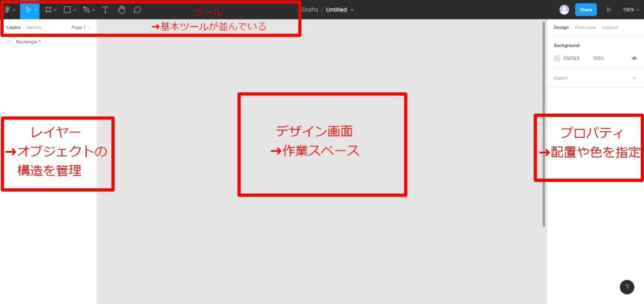Click the user avatar icon
This screenshot has height=304, width=644.
(564, 9)
